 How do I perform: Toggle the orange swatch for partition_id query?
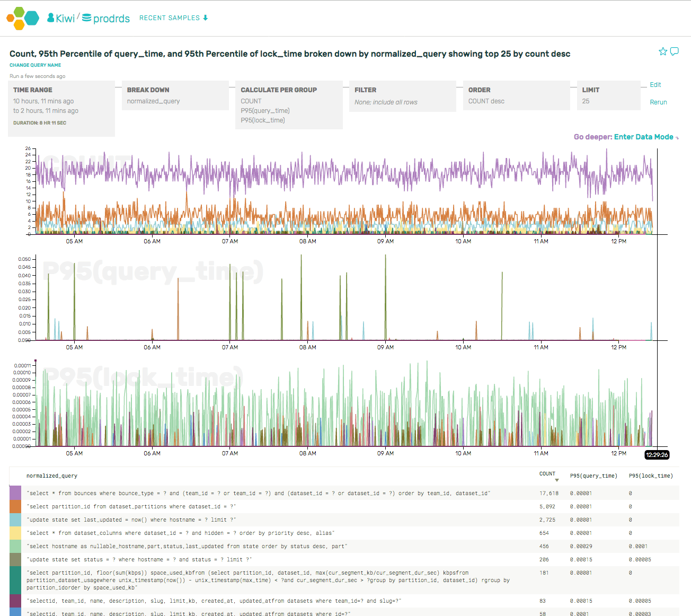[x=15, y=506]
